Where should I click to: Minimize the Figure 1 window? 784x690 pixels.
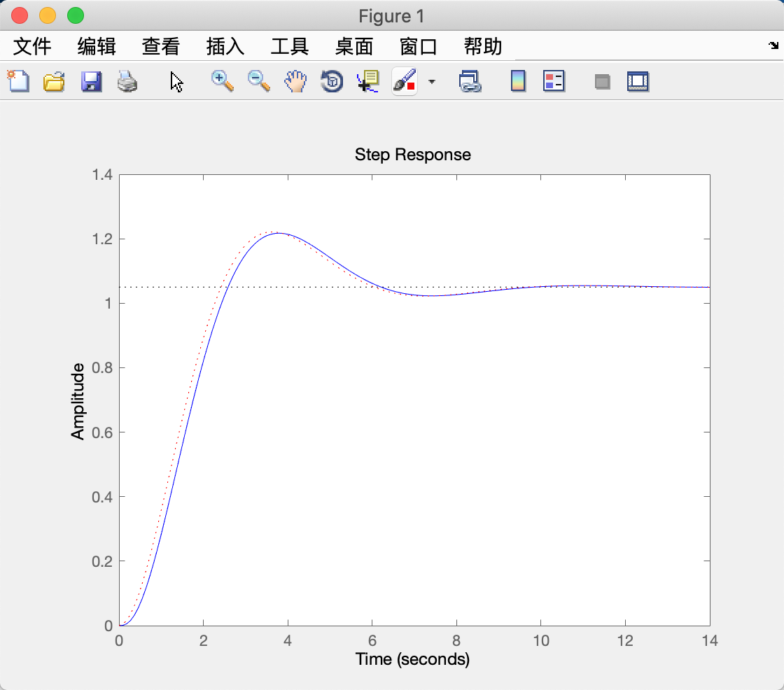pyautogui.click(x=48, y=15)
